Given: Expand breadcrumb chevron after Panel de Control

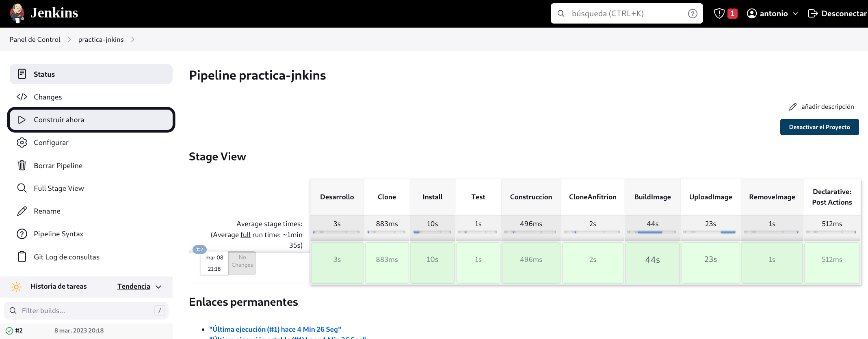Looking at the screenshot, I should tap(69, 39).
